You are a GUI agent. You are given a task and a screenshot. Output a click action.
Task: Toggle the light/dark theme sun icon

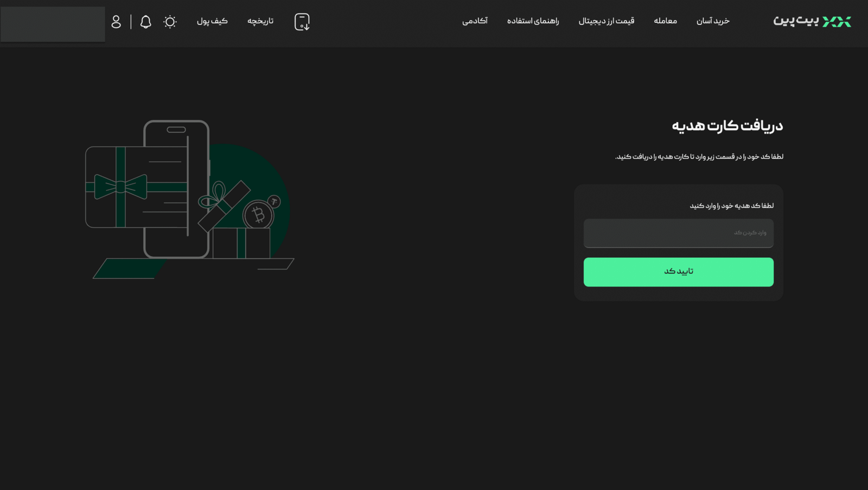coord(170,22)
